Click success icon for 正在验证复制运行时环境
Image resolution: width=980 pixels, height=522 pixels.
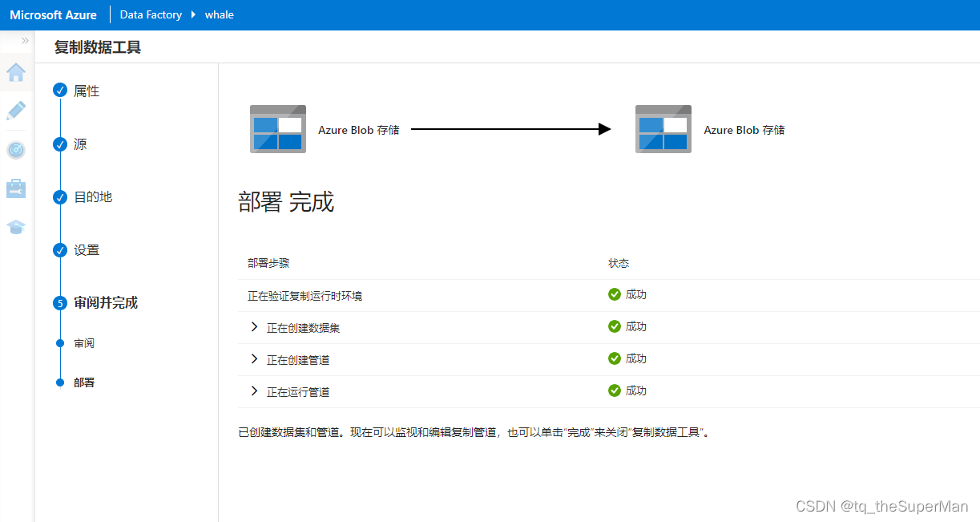[x=615, y=294]
